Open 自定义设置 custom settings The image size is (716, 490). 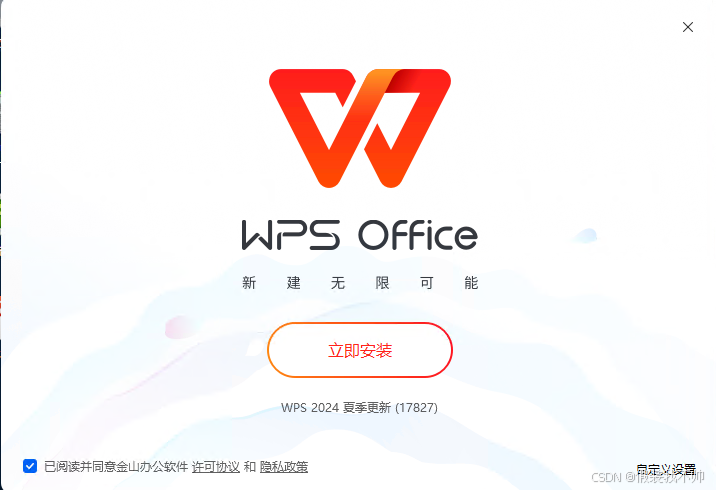coord(666,469)
